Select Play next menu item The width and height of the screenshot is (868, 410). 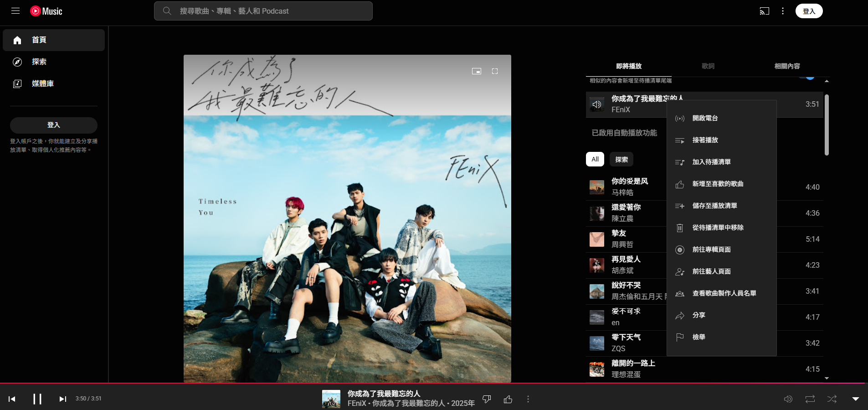(x=722, y=140)
